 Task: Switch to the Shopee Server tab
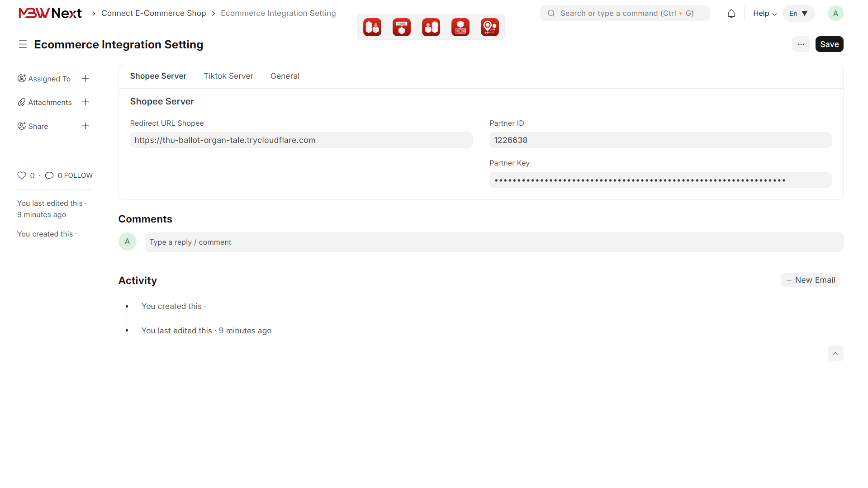pyautogui.click(x=158, y=76)
